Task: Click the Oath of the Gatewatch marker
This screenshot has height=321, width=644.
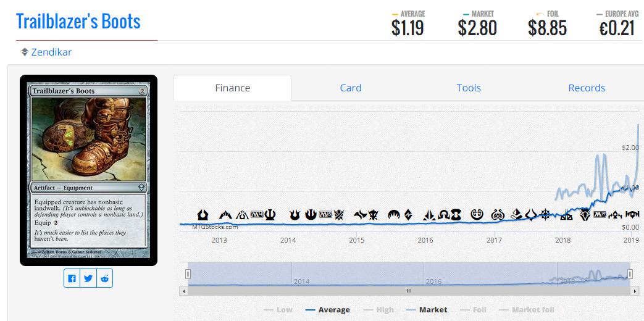Action: 429,215
